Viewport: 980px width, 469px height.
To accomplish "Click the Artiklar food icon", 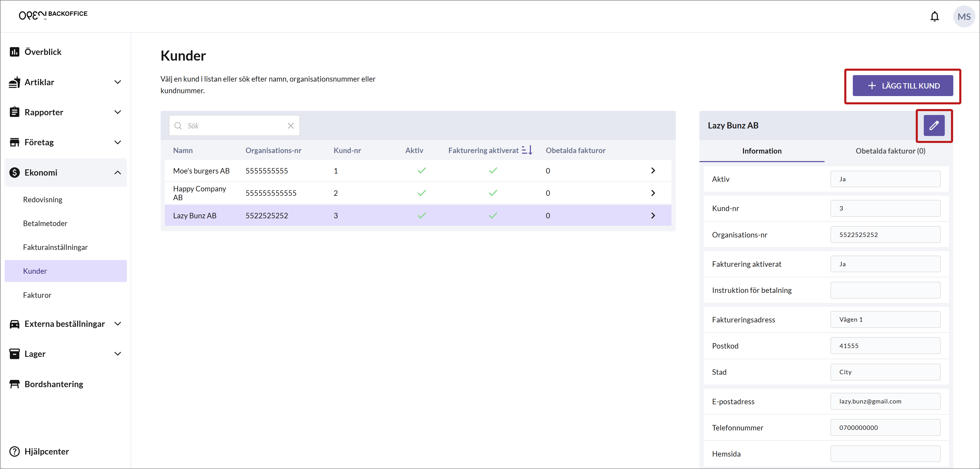I will [x=15, y=82].
